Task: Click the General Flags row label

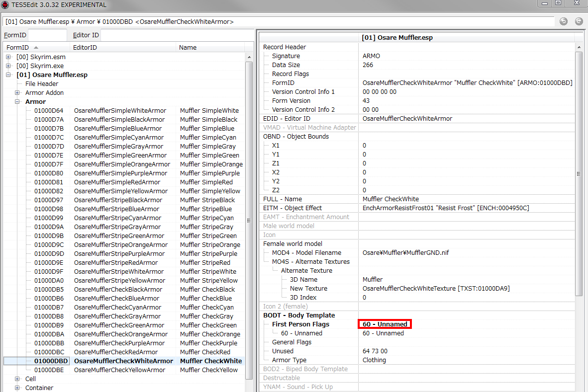Action: click(292, 342)
